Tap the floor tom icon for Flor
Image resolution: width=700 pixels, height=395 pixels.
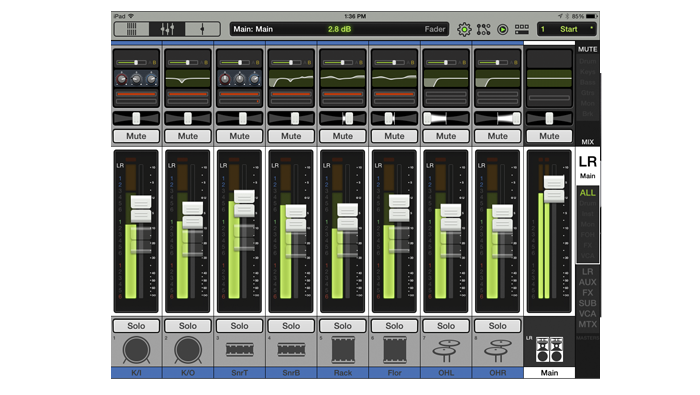coord(395,350)
